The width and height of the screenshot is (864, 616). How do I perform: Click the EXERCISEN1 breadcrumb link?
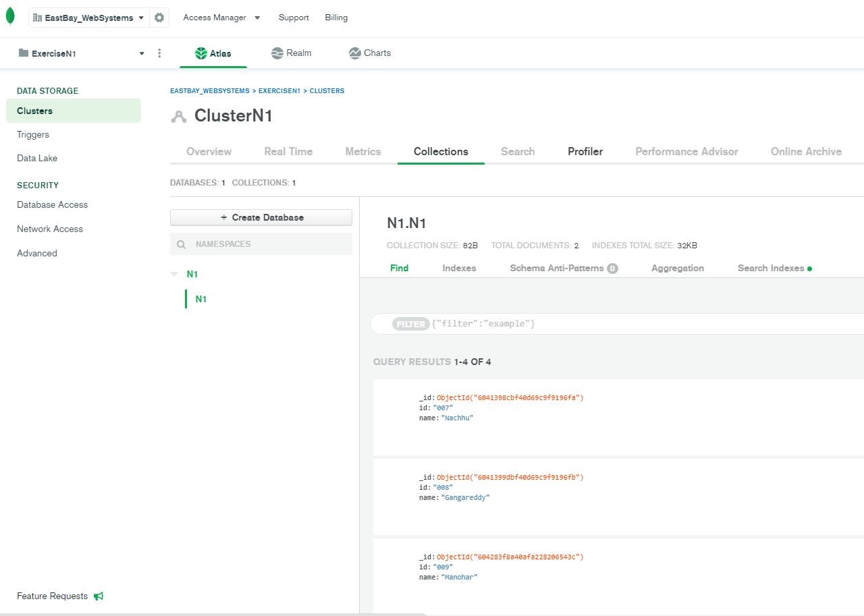279,90
